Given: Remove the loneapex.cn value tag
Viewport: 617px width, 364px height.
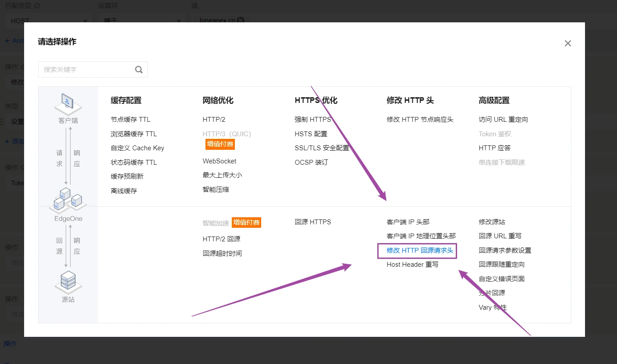Looking at the screenshot, I should tap(241, 20).
